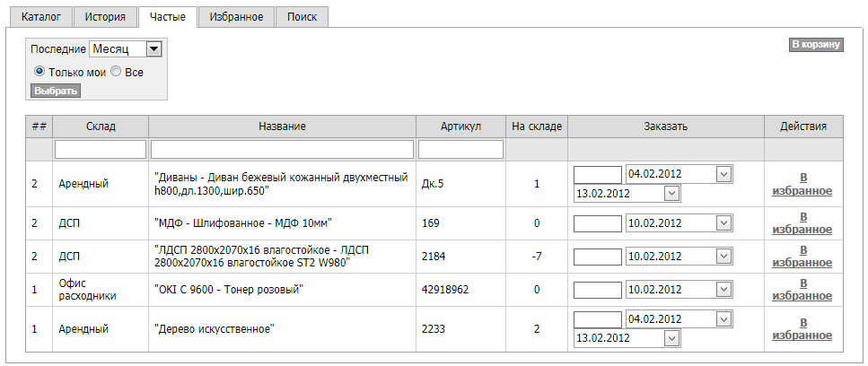The width and height of the screenshot is (868, 366).
Task: Open the История tab
Action: [104, 17]
